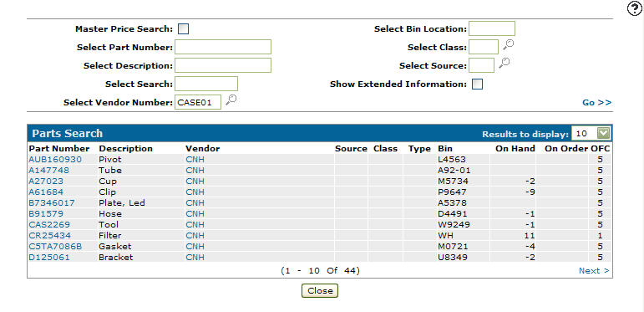Click the On Order column header
Screen dimensions: 644x312
566,148
